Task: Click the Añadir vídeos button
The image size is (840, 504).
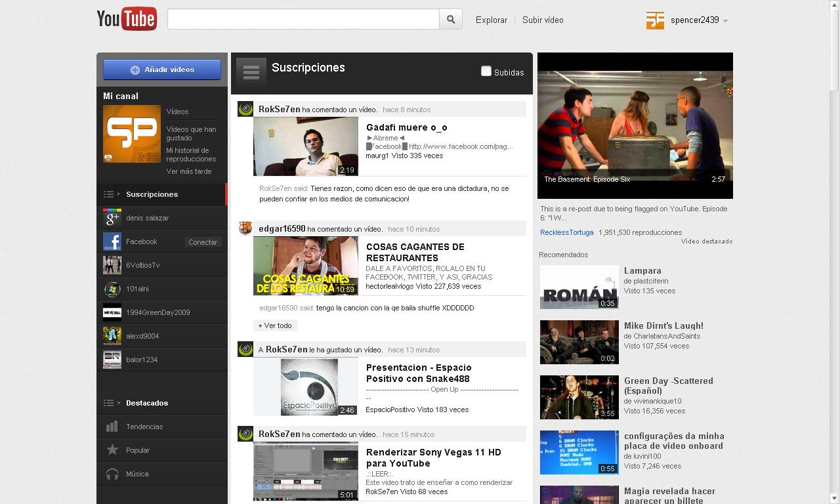Action: pos(161,70)
